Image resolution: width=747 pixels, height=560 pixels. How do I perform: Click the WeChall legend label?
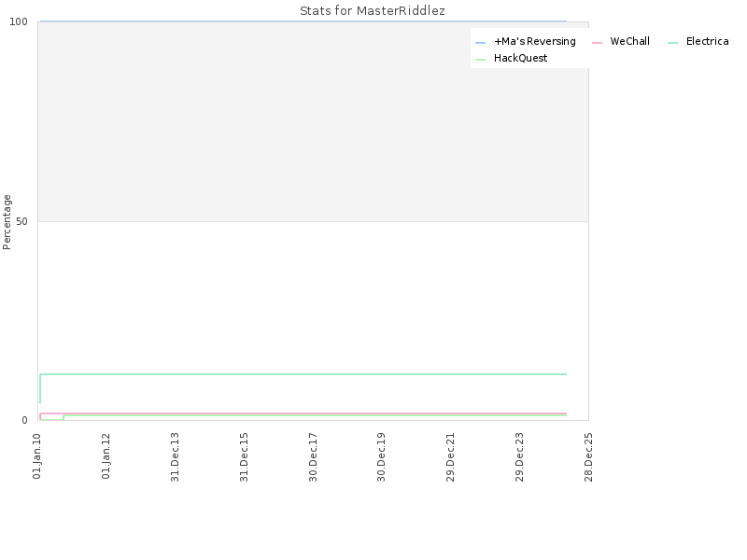[x=629, y=41]
